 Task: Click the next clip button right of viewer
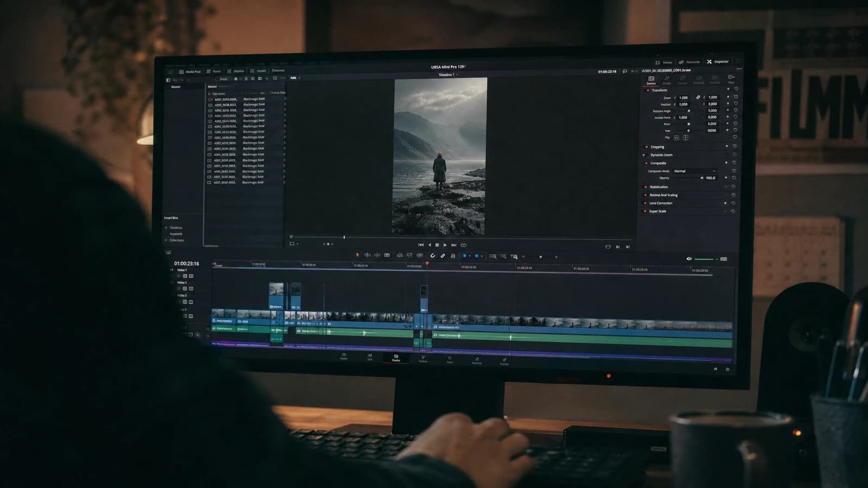618,247
